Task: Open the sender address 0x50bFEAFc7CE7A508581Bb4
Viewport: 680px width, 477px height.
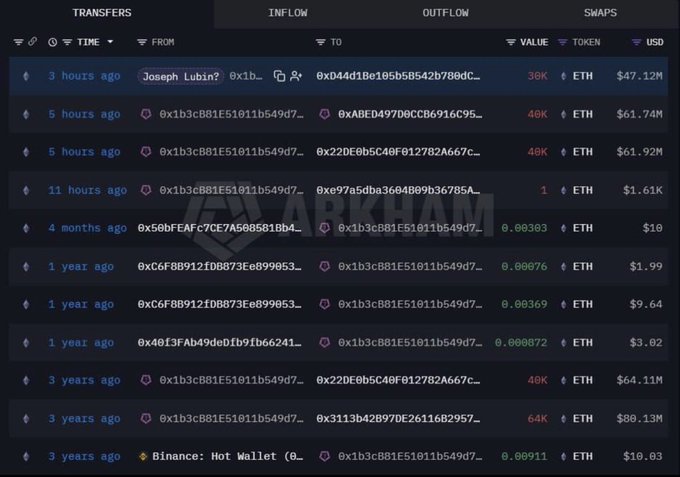Action: [x=219, y=228]
